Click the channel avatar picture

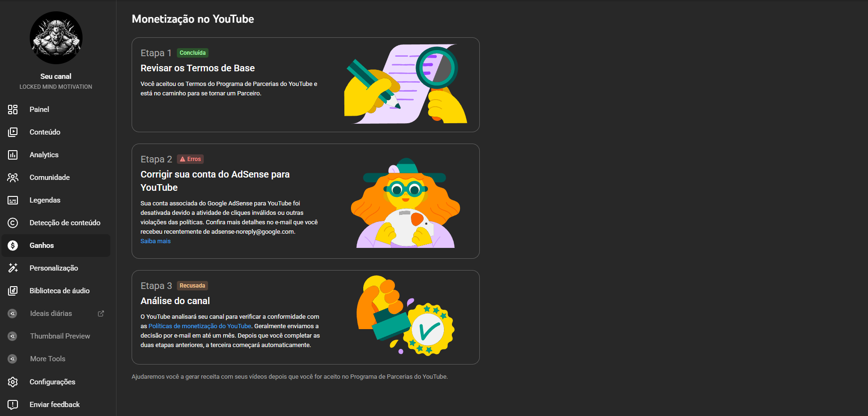point(56,38)
